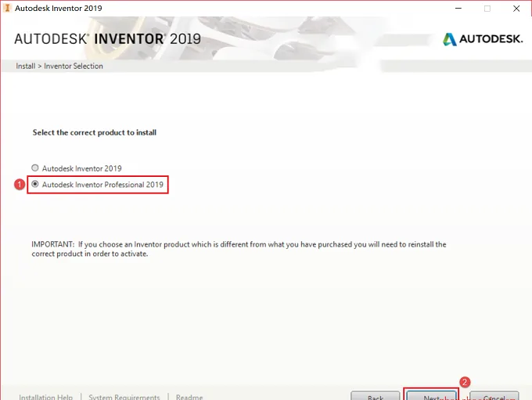532x400 pixels.
Task: Open the System Requirements link
Action: coord(124,397)
